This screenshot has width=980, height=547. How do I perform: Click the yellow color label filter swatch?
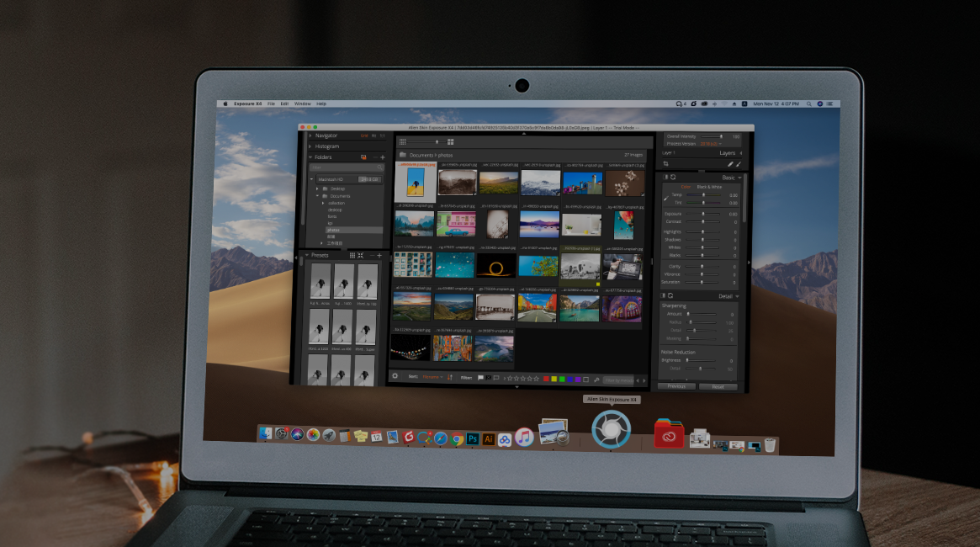point(555,377)
